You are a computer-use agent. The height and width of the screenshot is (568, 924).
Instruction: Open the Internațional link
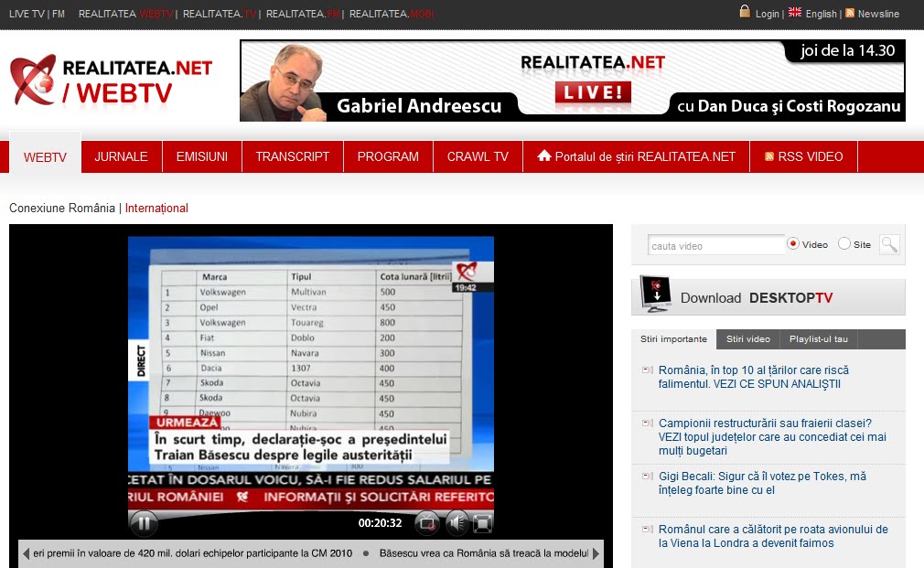pos(156,208)
